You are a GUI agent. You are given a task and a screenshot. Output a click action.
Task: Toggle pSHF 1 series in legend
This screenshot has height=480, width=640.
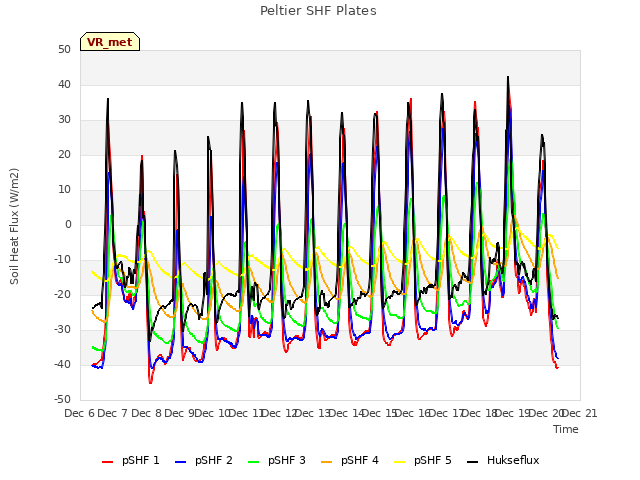131,460
